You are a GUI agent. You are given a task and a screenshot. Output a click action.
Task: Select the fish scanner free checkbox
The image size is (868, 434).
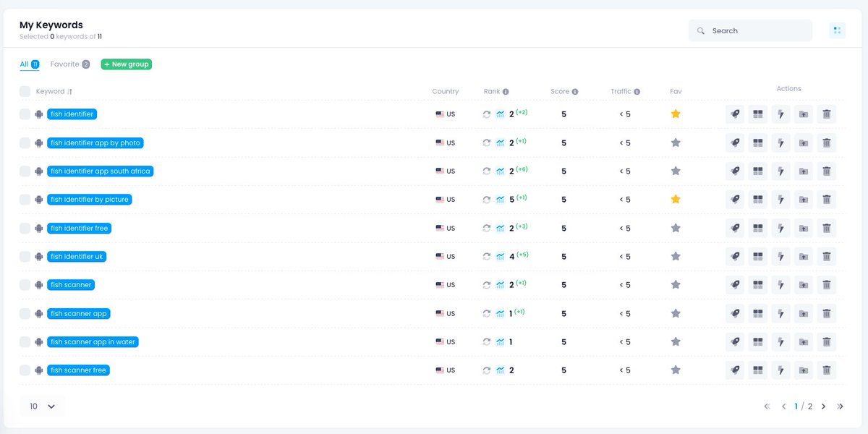(25, 370)
